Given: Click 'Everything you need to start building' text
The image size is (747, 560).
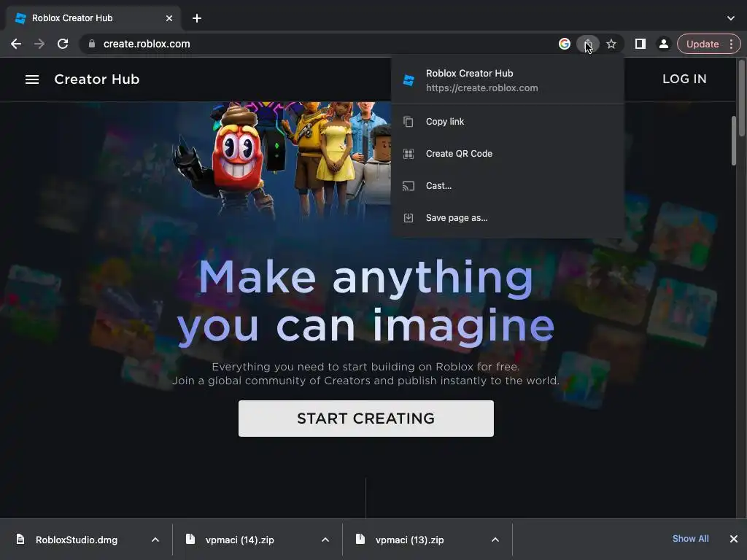Looking at the screenshot, I should (365, 367).
